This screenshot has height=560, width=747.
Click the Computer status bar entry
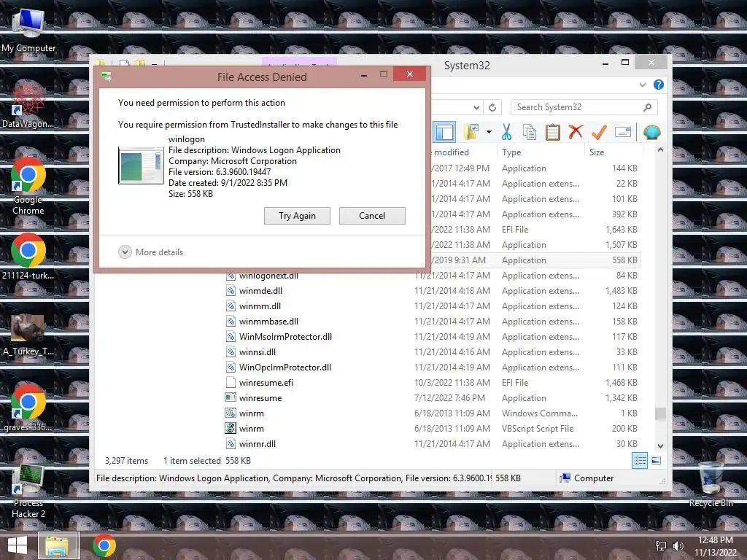[587, 478]
